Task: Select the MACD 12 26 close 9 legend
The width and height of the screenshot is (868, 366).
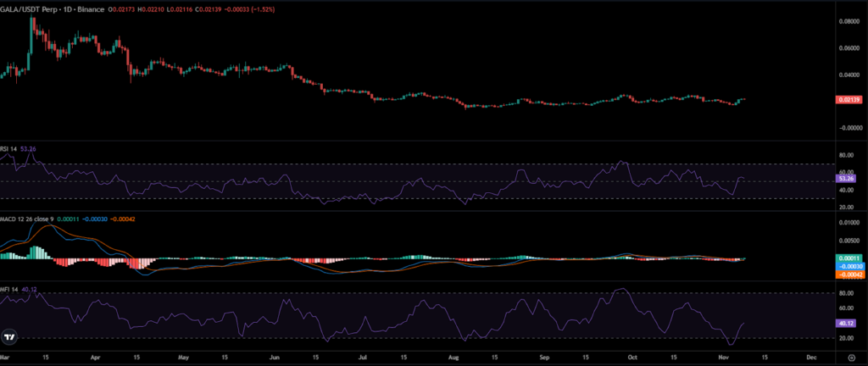Action: click(x=25, y=219)
